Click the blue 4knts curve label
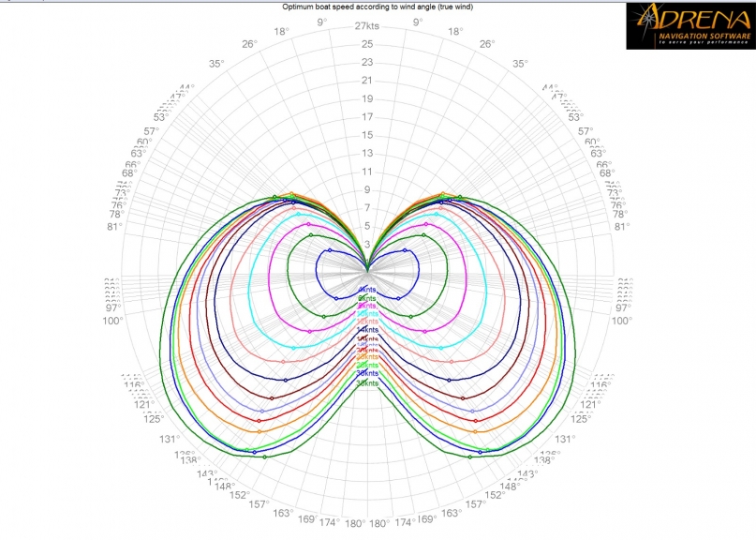 point(367,290)
